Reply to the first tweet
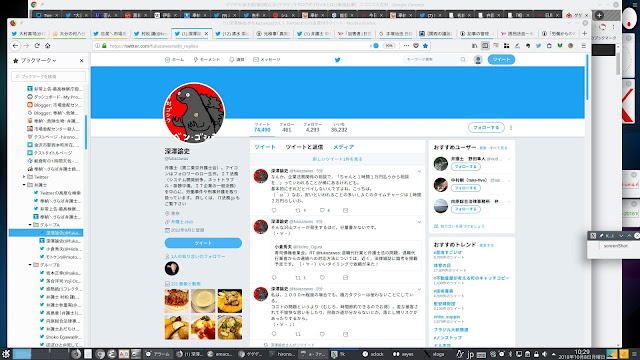 click(274, 211)
